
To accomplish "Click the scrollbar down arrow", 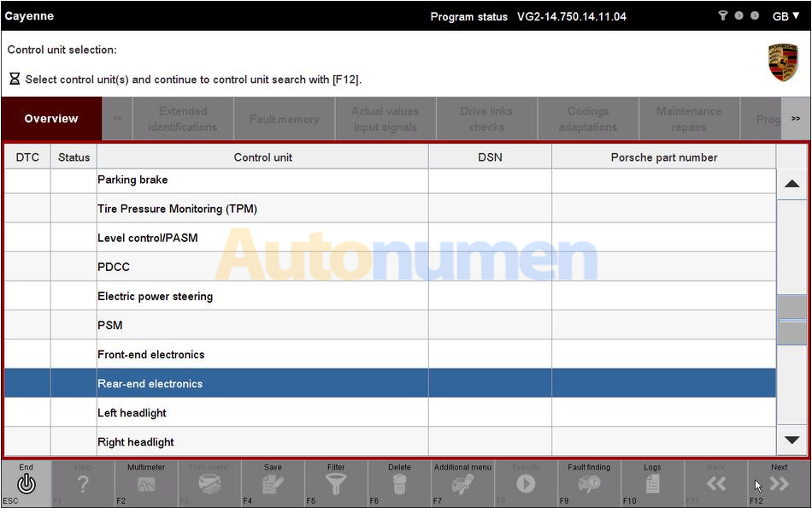I will click(792, 440).
